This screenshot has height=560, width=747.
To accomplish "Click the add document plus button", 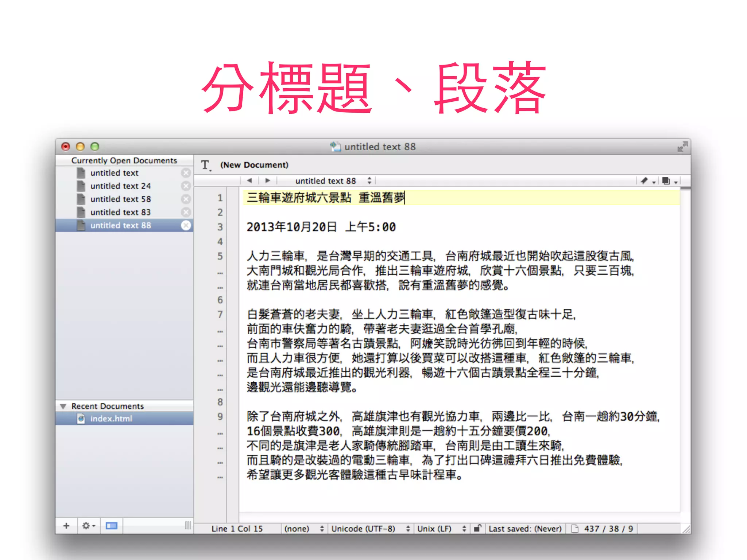I will pyautogui.click(x=66, y=526).
